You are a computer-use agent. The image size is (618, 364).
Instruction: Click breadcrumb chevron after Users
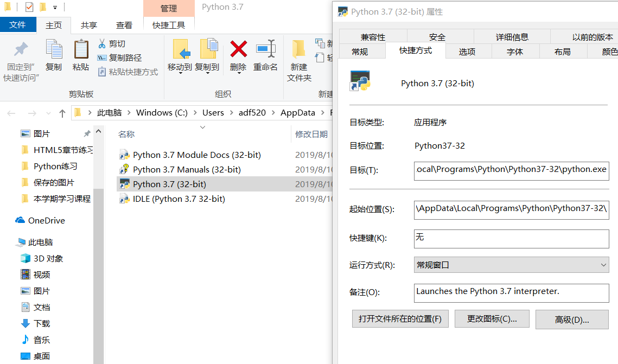(x=231, y=113)
